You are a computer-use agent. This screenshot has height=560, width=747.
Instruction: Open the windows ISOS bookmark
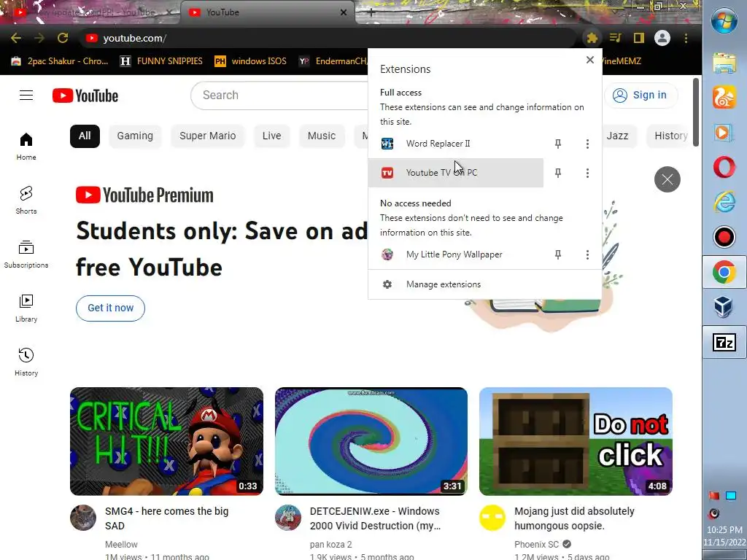tap(251, 61)
